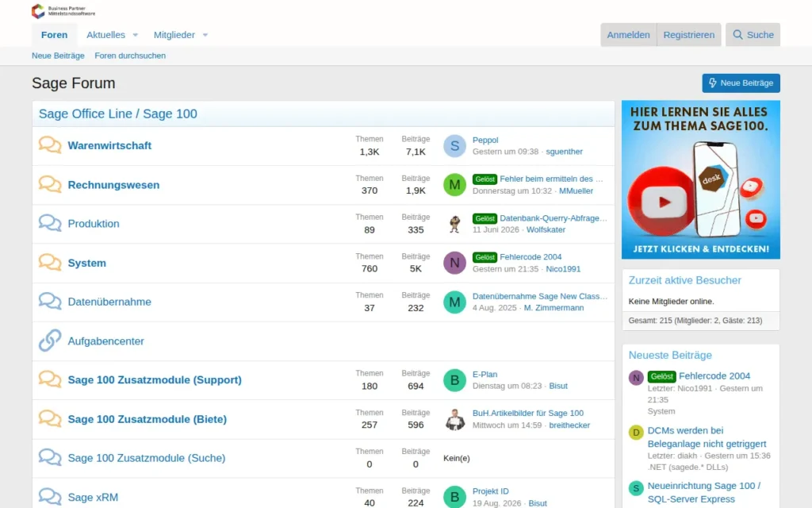Image resolution: width=812 pixels, height=508 pixels.
Task: Open the Aufgabencenter link
Action: [105, 341]
